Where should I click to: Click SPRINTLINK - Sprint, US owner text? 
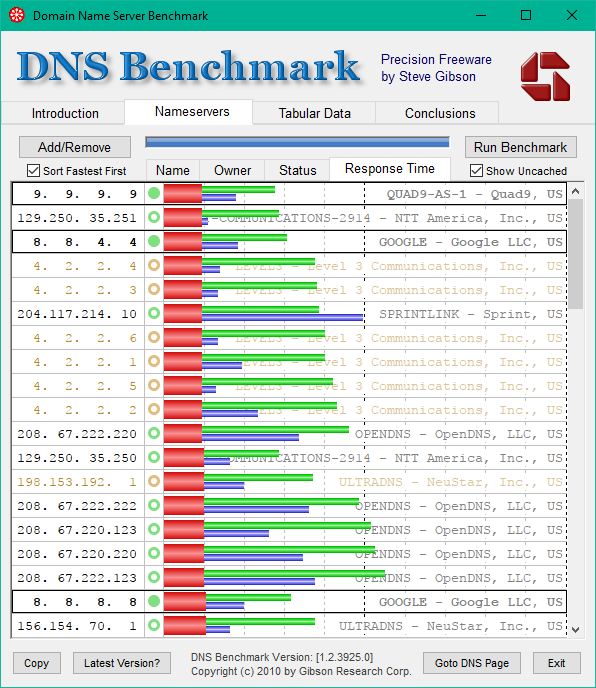coord(470,314)
